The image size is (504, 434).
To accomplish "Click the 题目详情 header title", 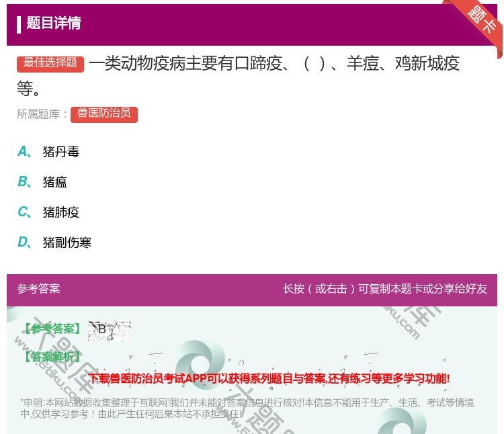I will click(x=54, y=23).
